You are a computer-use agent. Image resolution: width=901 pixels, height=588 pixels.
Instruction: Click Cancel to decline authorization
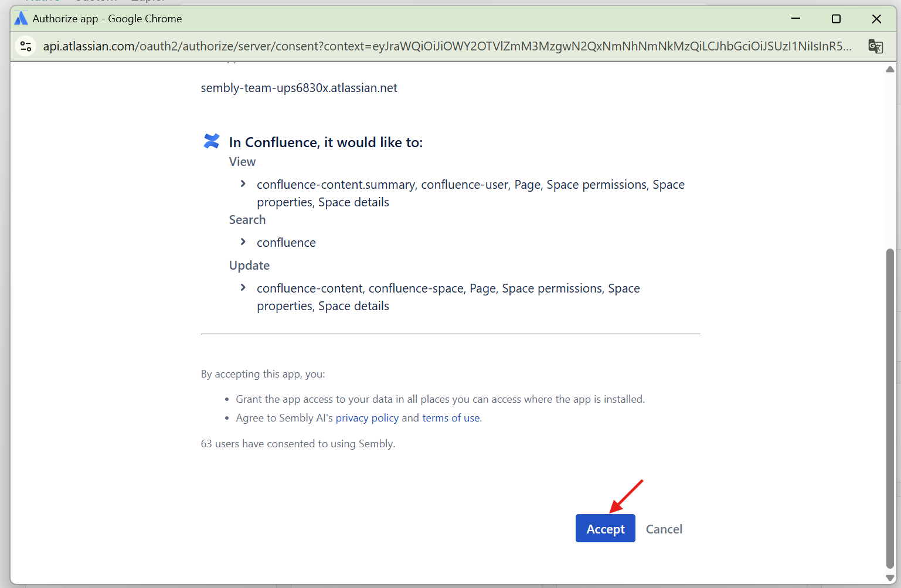(x=664, y=529)
